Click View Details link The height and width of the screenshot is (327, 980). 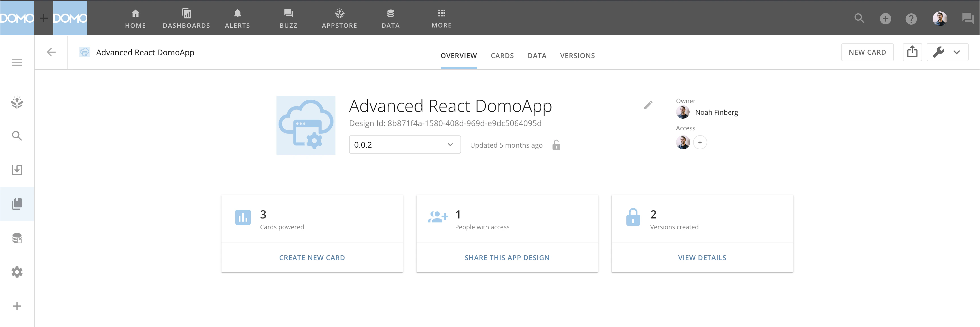(702, 257)
